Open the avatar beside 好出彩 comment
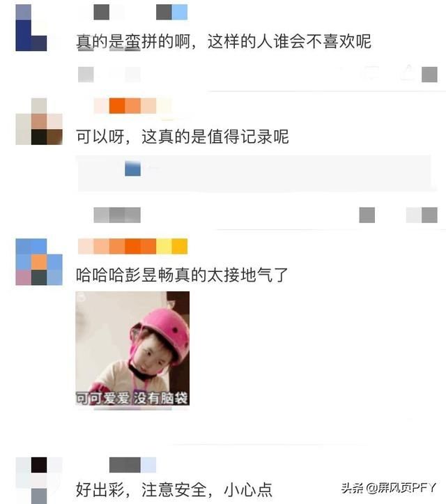The height and width of the screenshot is (504, 446). pos(39,480)
